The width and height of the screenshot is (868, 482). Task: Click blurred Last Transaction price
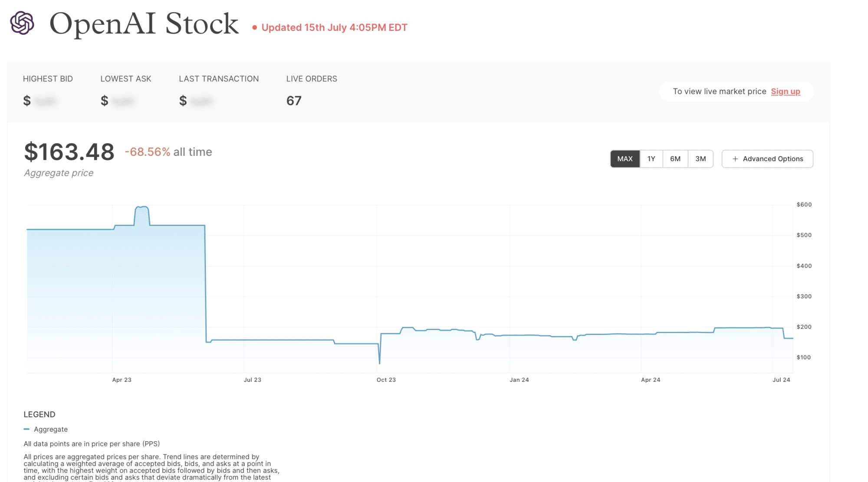point(201,102)
